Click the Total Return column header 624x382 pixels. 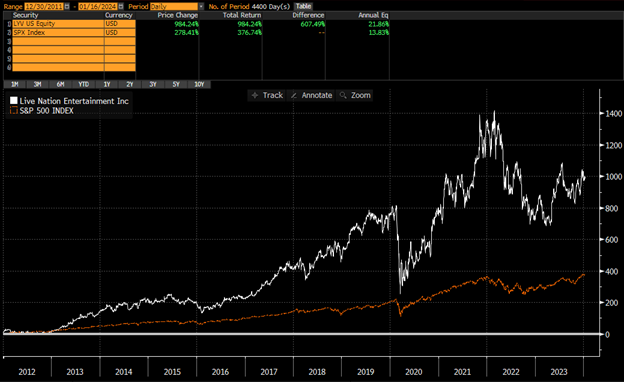tap(242, 15)
